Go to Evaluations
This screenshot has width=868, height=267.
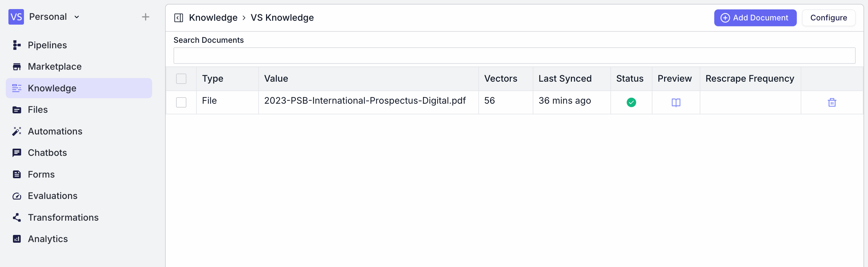(79, 196)
